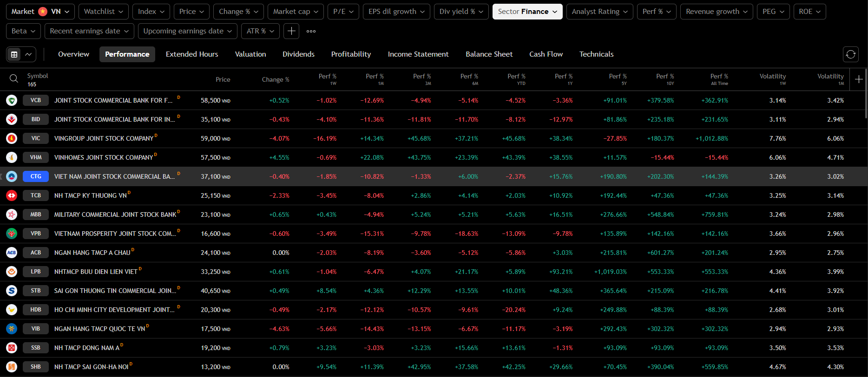Click the BID company logo
The image size is (868, 377).
[x=12, y=119]
